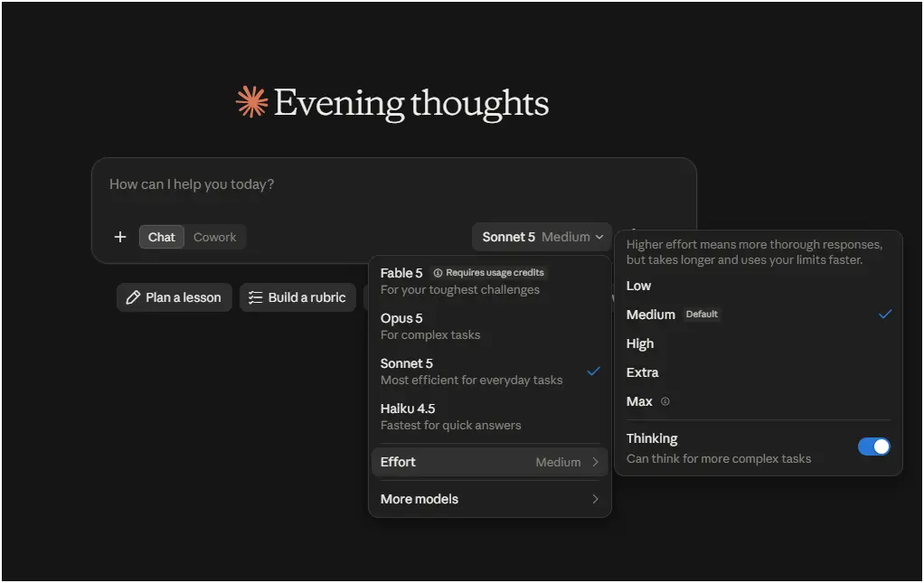
Task: Click the checklist icon on Build a rubric
Action: pos(255,297)
